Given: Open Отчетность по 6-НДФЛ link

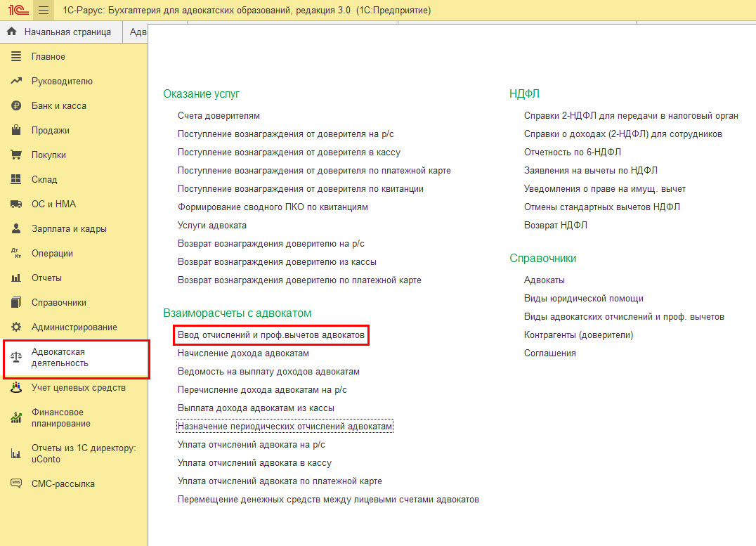Looking at the screenshot, I should coord(572,152).
